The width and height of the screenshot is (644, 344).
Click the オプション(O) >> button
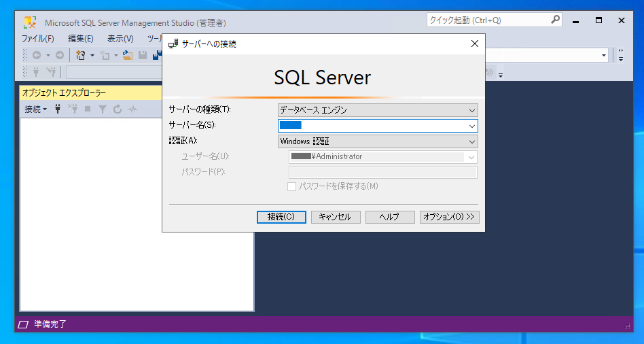click(x=449, y=217)
